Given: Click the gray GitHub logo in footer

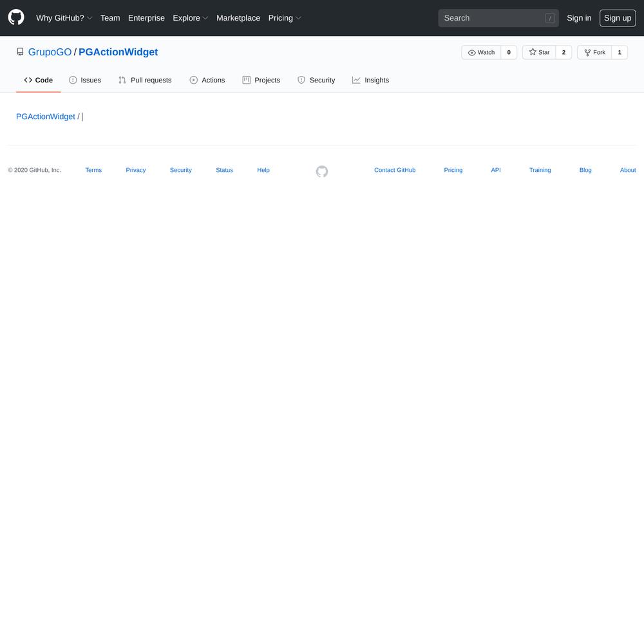Looking at the screenshot, I should (x=322, y=171).
